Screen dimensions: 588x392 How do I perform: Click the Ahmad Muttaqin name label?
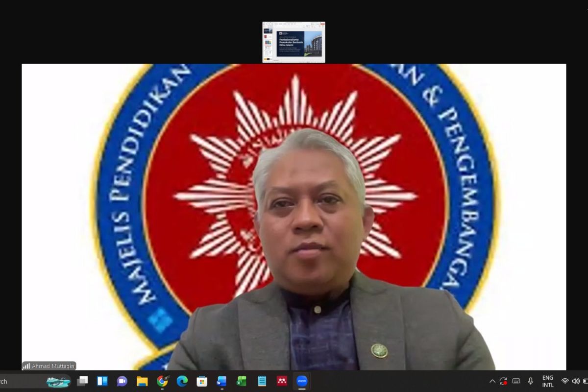53,366
